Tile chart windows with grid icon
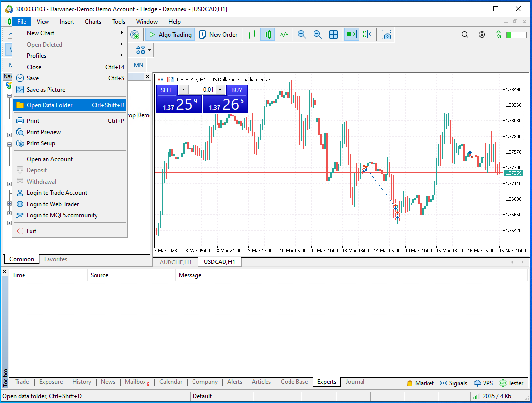Image resolution: width=532 pixels, height=403 pixels. pos(333,35)
